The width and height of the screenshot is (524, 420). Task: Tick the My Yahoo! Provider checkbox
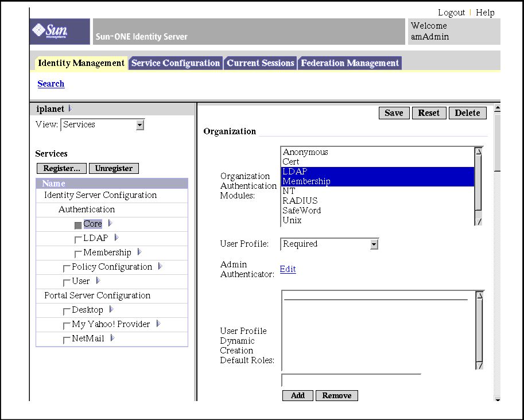point(67,325)
